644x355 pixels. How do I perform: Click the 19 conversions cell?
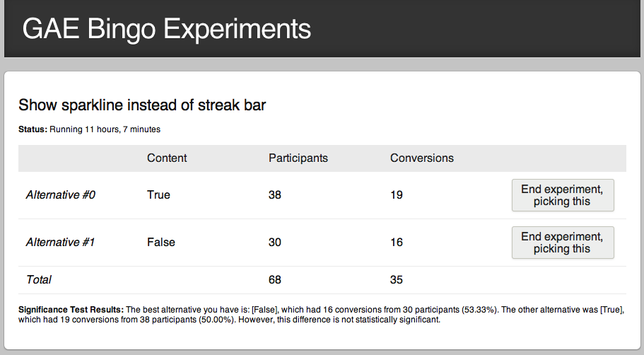coord(397,194)
